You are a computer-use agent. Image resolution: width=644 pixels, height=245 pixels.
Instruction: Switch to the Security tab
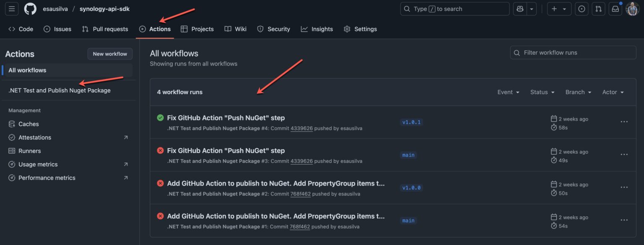[278, 29]
